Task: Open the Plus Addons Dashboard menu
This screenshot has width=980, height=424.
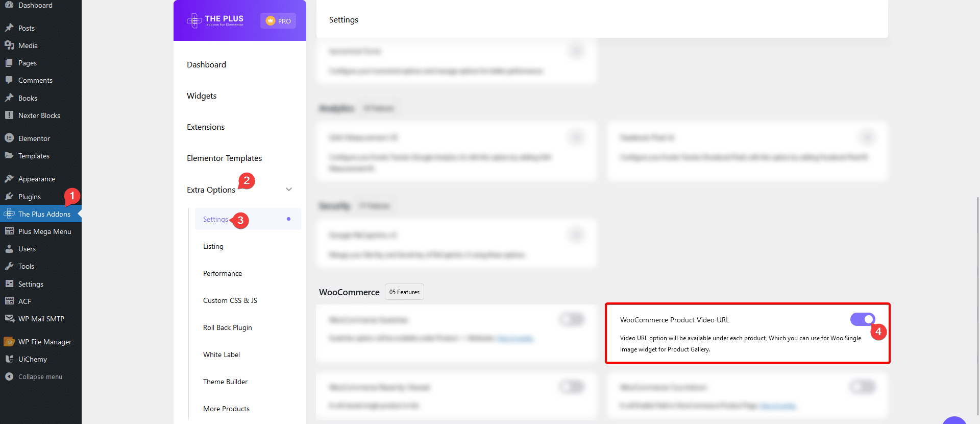Action: (x=206, y=64)
